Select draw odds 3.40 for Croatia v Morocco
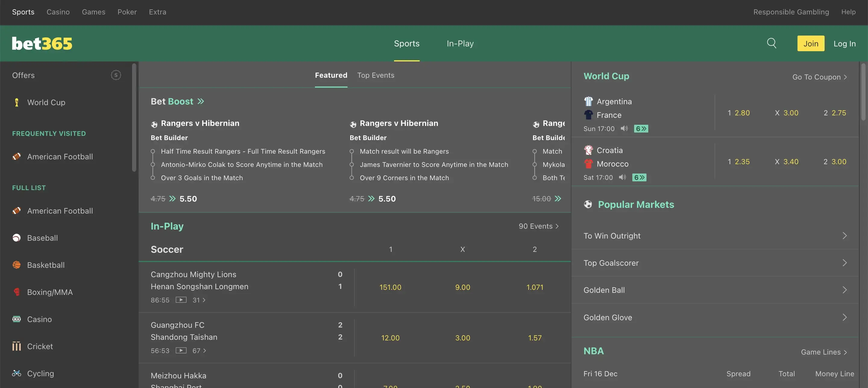 pyautogui.click(x=786, y=162)
